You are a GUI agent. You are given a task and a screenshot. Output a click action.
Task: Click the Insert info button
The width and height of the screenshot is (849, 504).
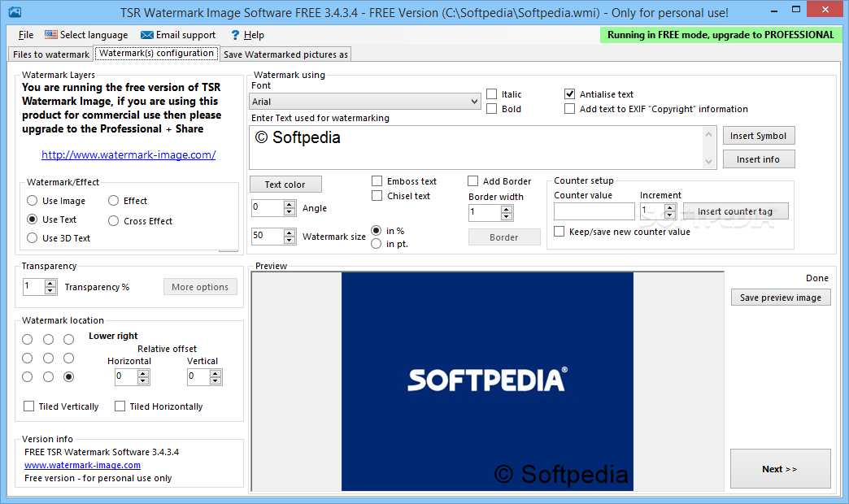[759, 159]
